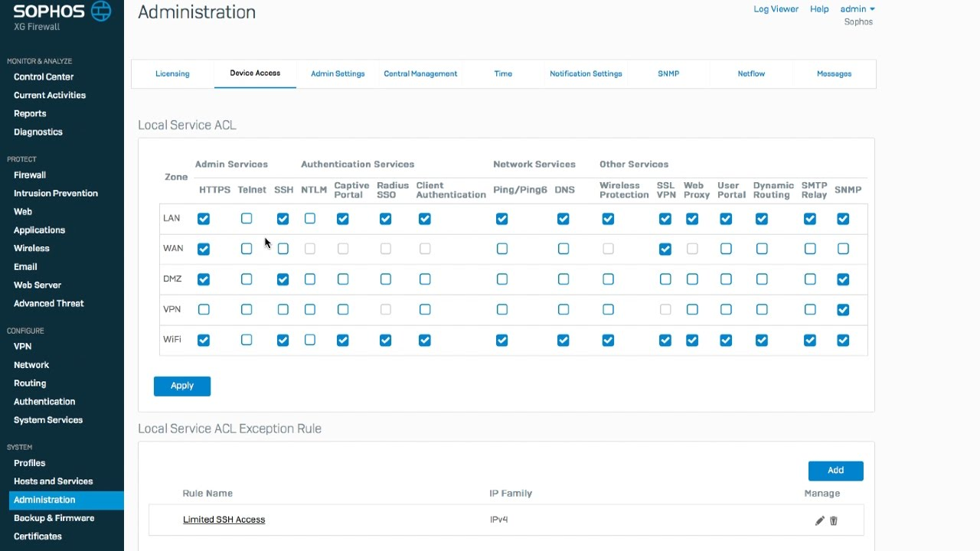
Task: Go to the Licensing tab
Action: click(x=172, y=73)
